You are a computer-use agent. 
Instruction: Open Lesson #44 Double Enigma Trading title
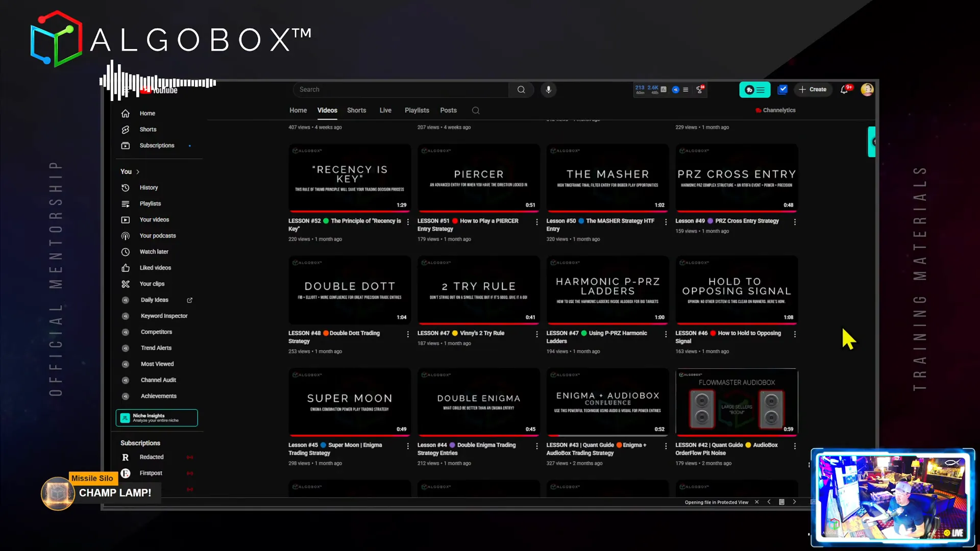pyautogui.click(x=467, y=449)
